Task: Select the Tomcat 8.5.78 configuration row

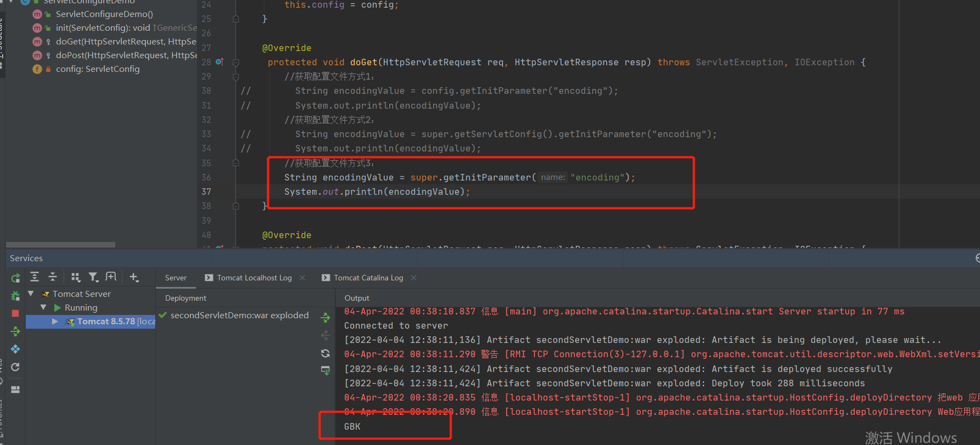Action: (x=91, y=322)
